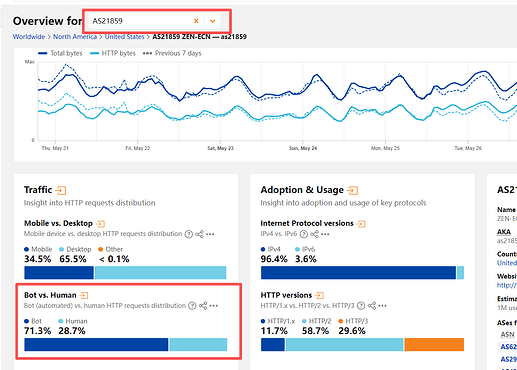The image size is (517, 370).
Task: Click the dark blue IPv4 bar segment
Action: pyautogui.click(x=358, y=273)
